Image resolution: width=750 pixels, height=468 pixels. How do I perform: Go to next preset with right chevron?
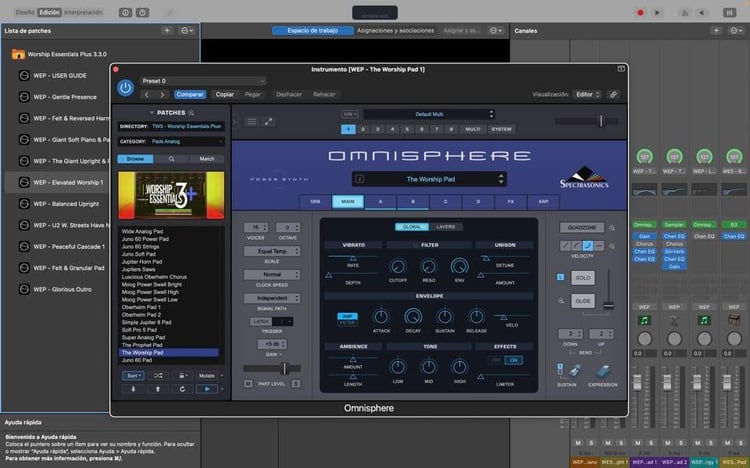tap(163, 95)
